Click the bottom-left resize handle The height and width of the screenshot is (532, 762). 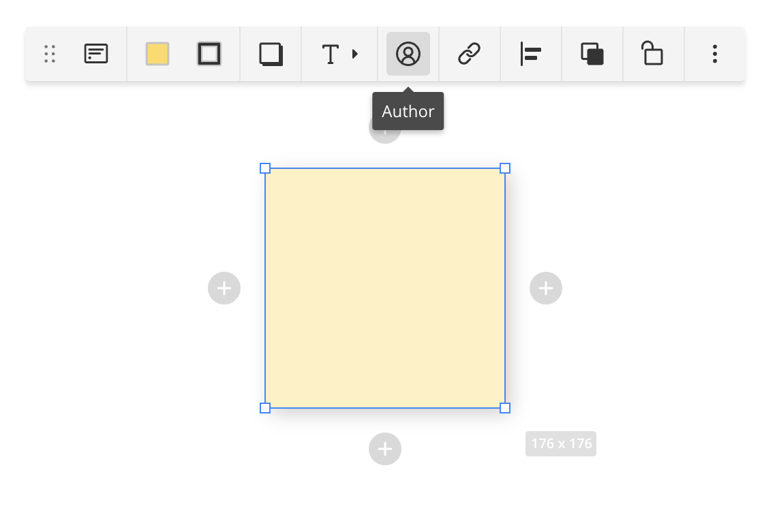265,408
